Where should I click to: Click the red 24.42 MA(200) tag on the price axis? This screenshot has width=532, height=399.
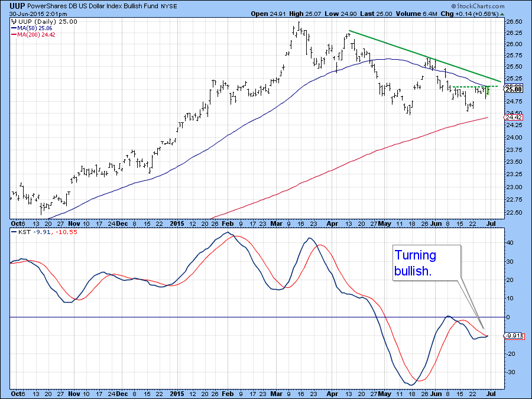(x=514, y=118)
